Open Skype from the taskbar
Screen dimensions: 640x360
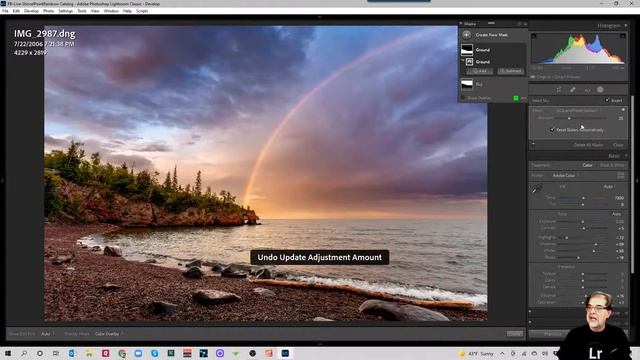[154, 353]
